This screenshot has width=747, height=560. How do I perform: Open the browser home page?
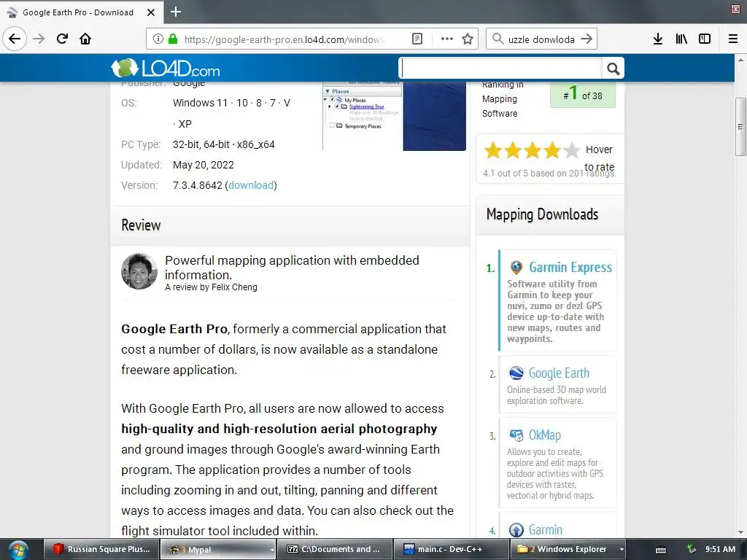click(x=85, y=39)
